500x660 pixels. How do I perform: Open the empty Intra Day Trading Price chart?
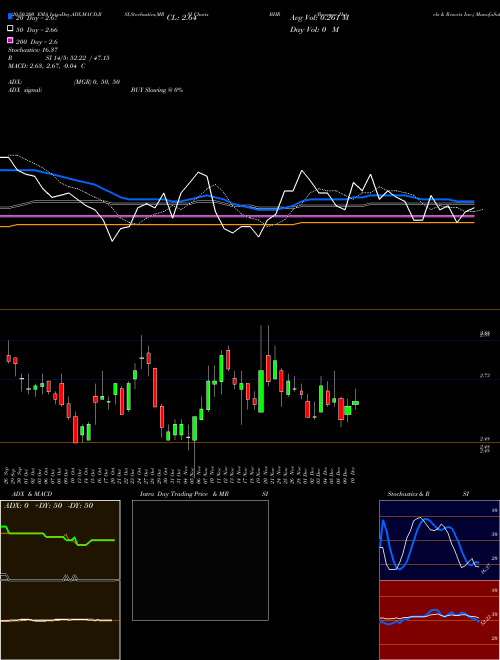200,560
